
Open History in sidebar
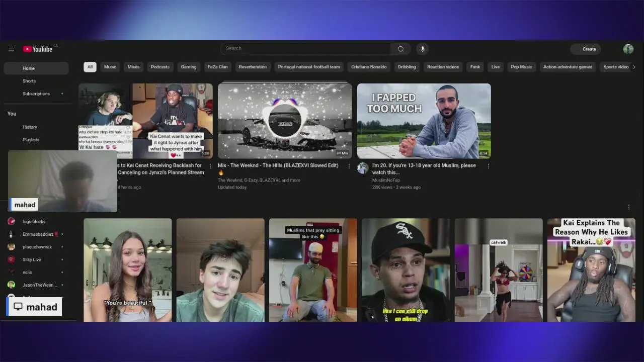pyautogui.click(x=36, y=127)
